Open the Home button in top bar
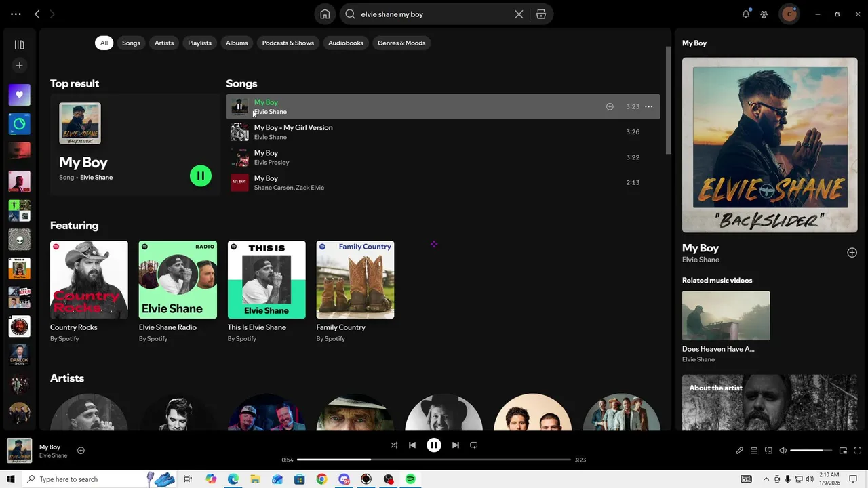The height and width of the screenshot is (488, 868). (325, 14)
